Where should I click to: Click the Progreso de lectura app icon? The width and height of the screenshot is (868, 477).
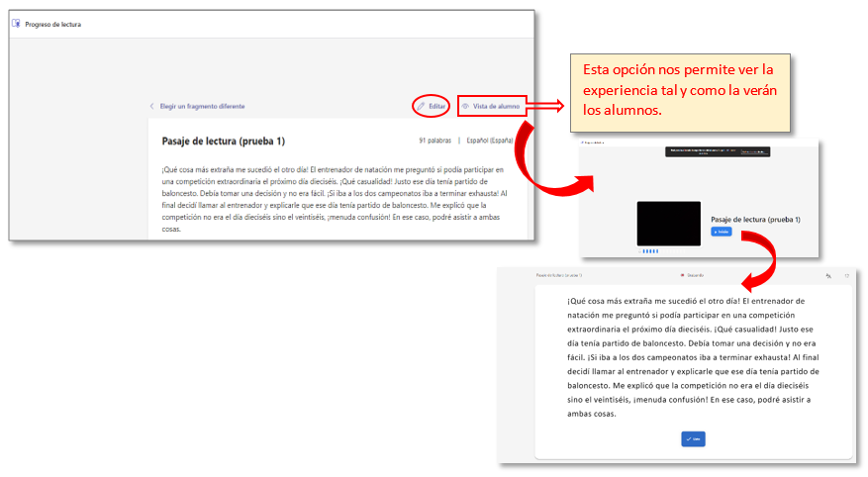(16, 24)
